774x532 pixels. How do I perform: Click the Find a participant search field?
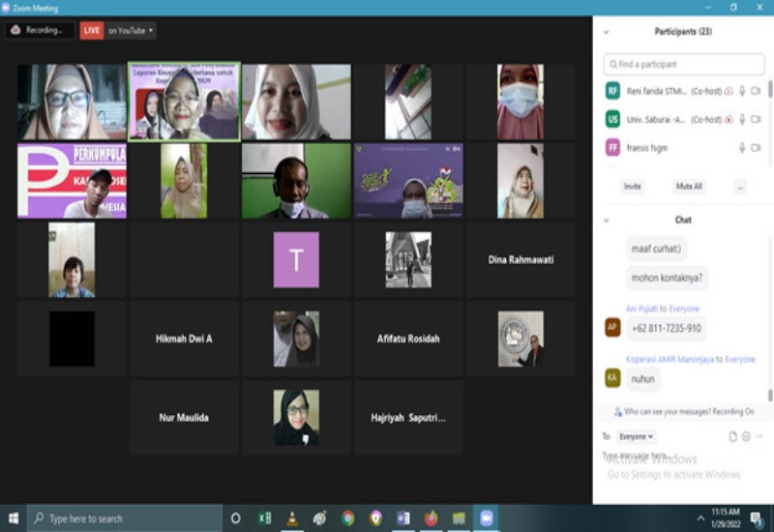tap(684, 64)
